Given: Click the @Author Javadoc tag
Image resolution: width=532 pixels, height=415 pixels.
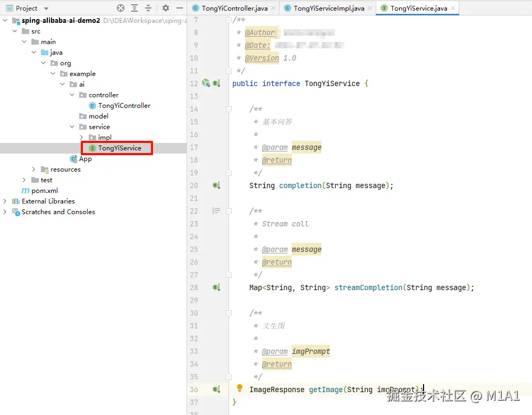Looking at the screenshot, I should [260, 32].
